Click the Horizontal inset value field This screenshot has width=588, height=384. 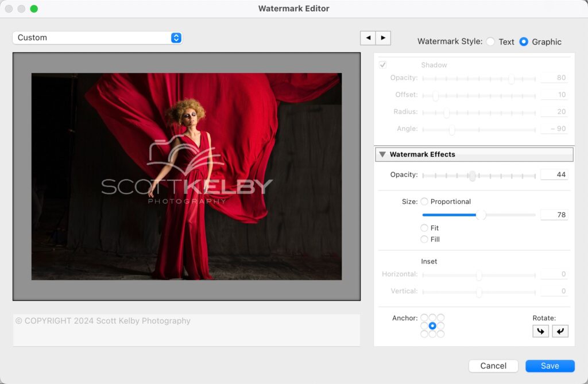point(554,274)
